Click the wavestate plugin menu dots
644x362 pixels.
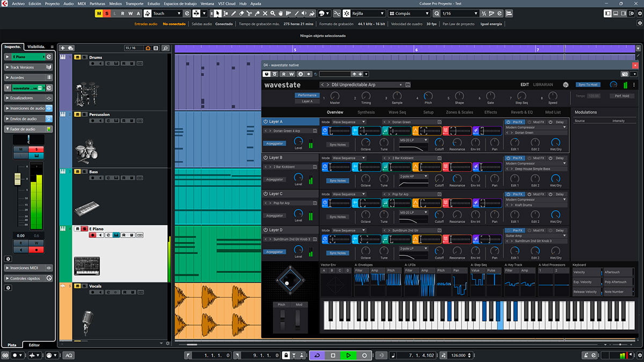[634, 85]
